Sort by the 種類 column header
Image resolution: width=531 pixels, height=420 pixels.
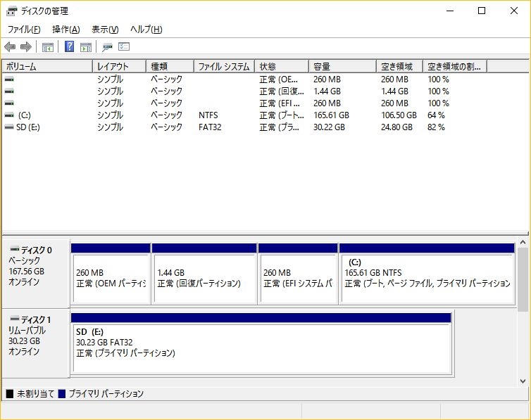click(x=170, y=66)
